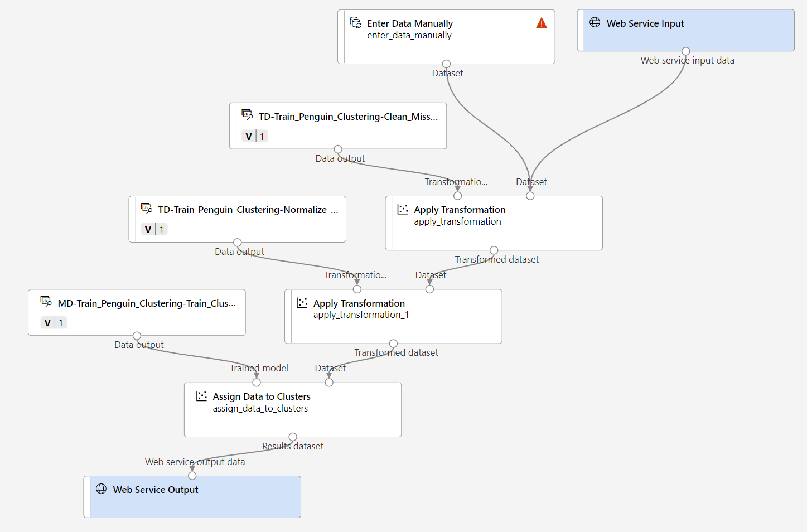Open version badge on MD-Train_Penguin_Clustering node

pos(54,323)
